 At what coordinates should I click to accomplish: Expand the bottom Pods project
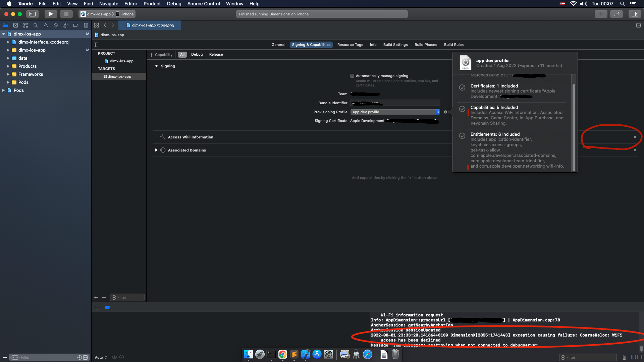(4, 90)
